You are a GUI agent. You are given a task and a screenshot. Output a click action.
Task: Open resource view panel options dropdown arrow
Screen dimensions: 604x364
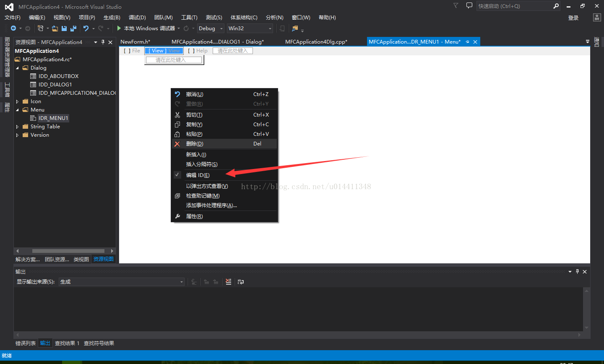(96, 42)
